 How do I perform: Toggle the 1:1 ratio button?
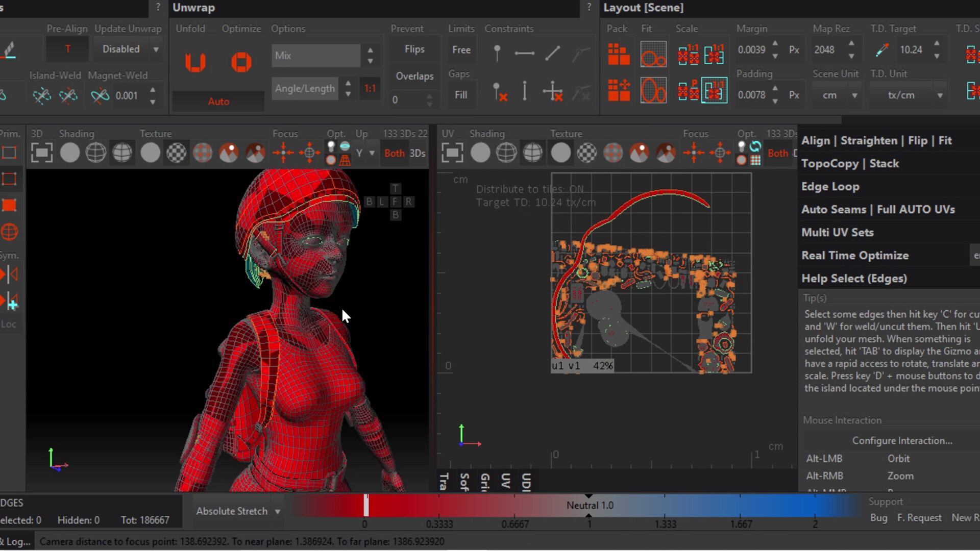click(370, 89)
